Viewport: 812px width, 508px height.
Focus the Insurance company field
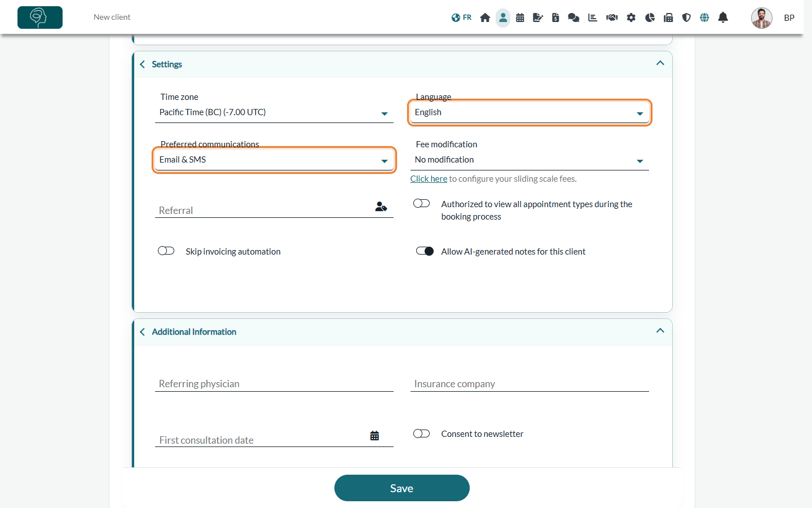tap(529, 383)
